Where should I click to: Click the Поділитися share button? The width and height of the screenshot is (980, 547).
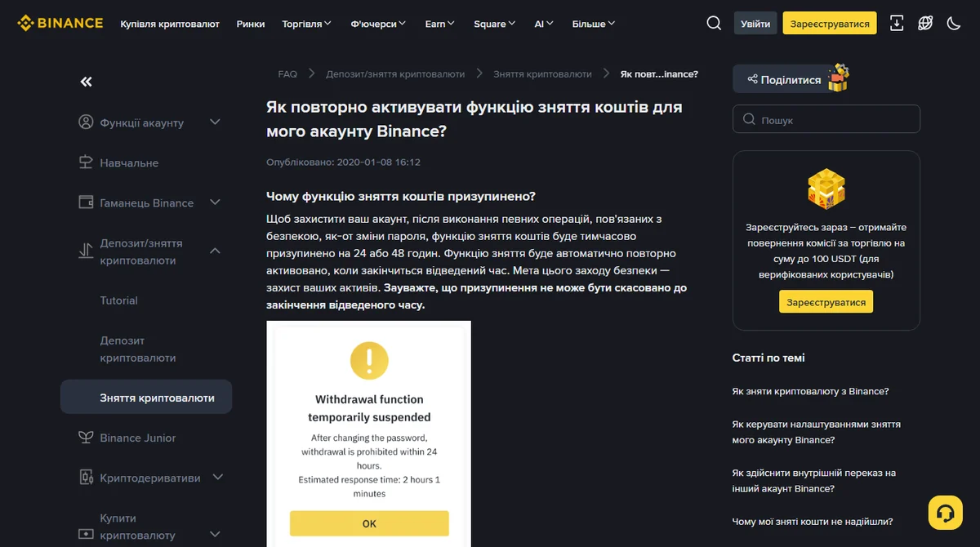(782, 80)
